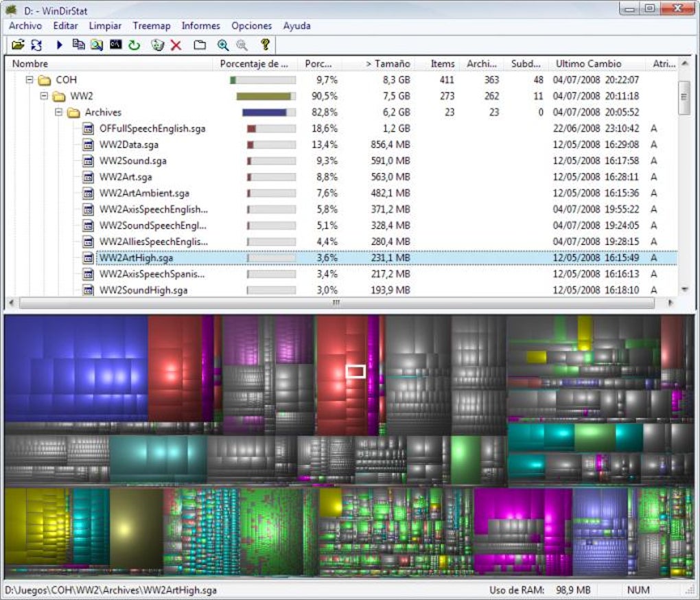Click the greyed Zoom Out magnifier icon
700x600 pixels.
tap(242, 45)
